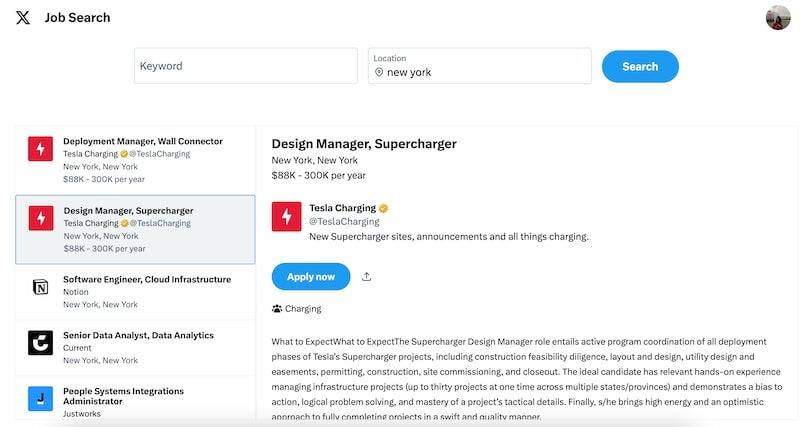Click the Search button
The width and height of the screenshot is (800, 427).
(x=640, y=66)
